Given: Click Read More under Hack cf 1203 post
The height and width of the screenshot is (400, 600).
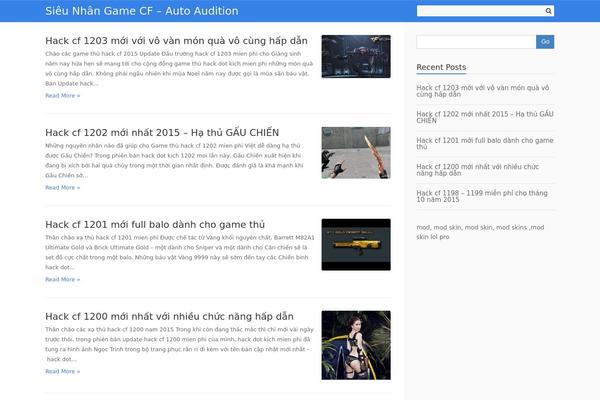Looking at the screenshot, I should pos(63,96).
